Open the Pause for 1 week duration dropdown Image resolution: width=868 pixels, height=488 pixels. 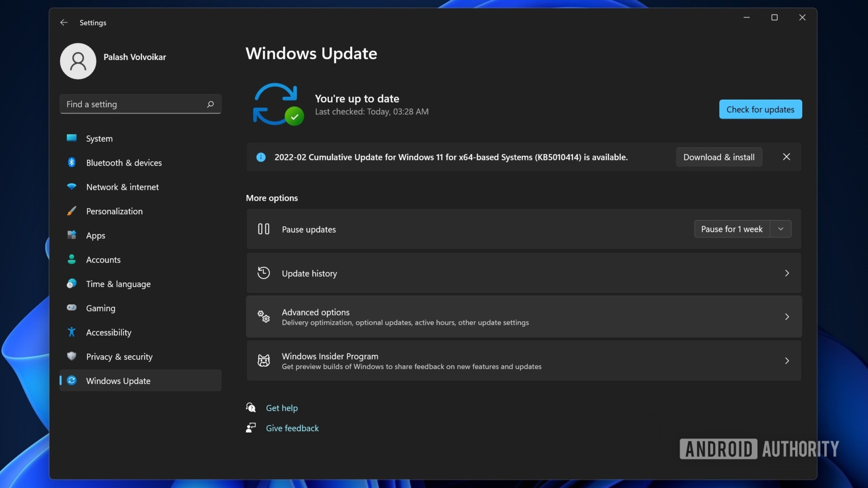click(781, 229)
